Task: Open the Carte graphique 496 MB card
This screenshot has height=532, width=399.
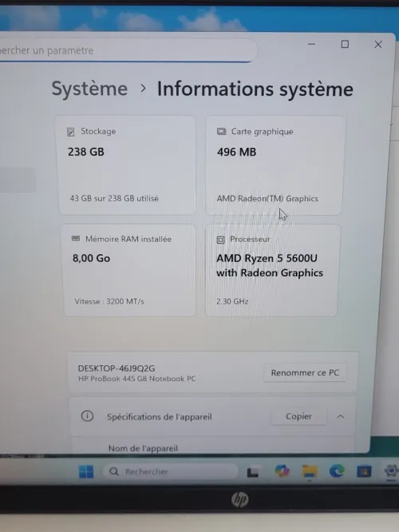Action: tap(275, 165)
